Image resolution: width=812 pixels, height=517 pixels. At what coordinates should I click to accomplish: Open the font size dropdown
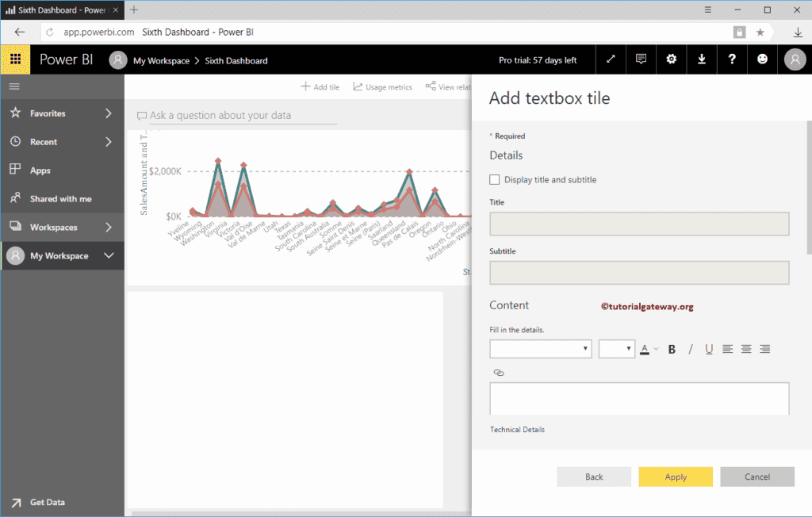coord(616,349)
